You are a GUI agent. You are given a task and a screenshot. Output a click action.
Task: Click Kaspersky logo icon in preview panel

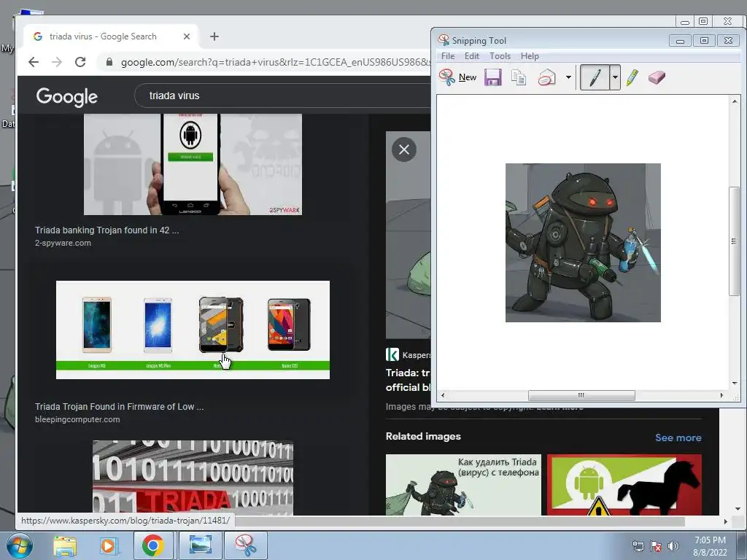pos(392,355)
